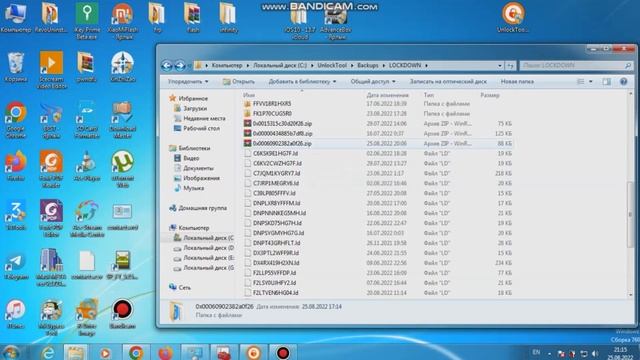Screen dimensions: 640x360
Task: Open the Корзина desktop icon
Action: tap(16, 68)
